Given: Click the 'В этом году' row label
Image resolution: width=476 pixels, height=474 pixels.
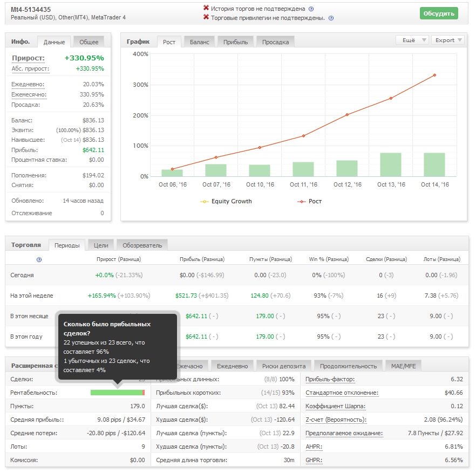Looking at the screenshot, I should click(x=26, y=336).
